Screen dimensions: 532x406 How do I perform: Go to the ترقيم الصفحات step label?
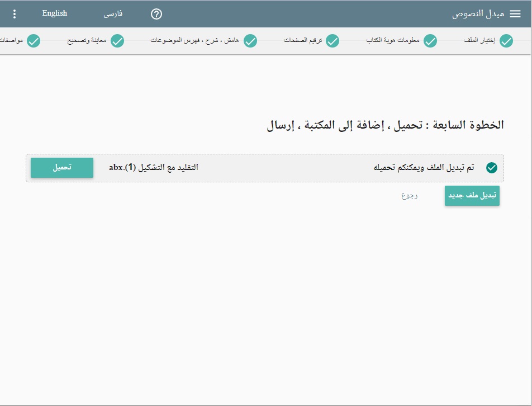302,41
